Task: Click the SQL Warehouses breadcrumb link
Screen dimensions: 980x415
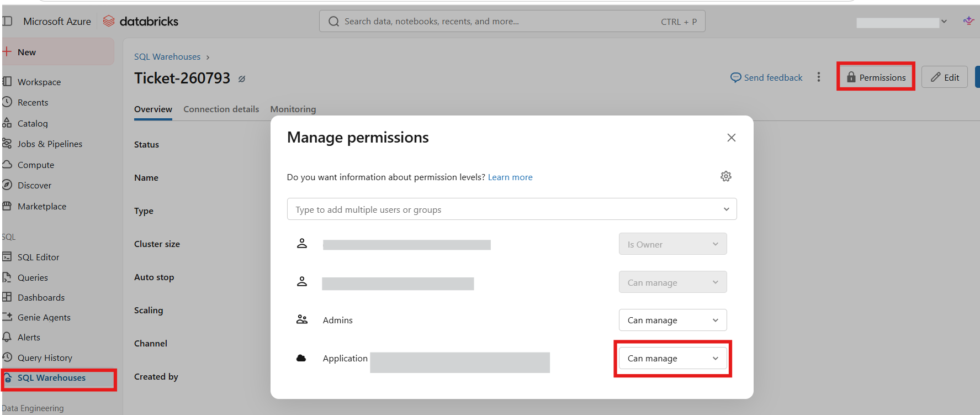Action: point(167,57)
